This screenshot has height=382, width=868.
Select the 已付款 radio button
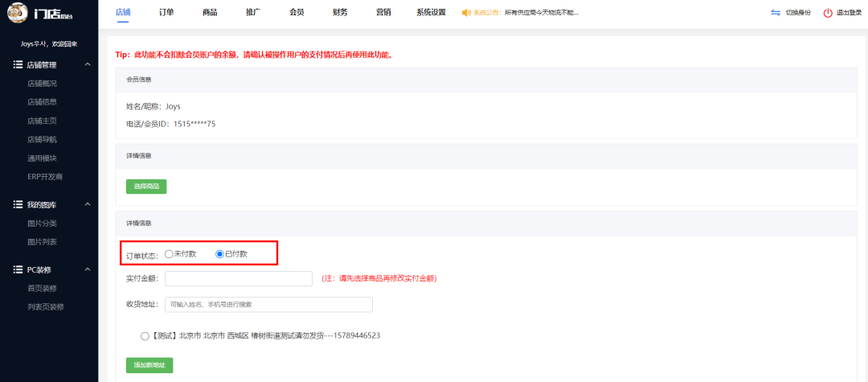pyautogui.click(x=220, y=253)
